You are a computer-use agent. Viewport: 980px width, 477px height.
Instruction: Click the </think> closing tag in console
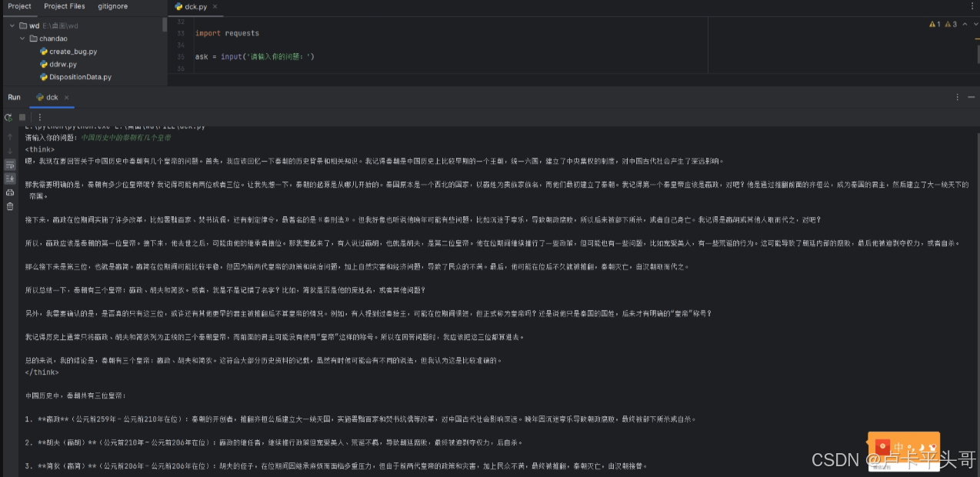(42, 372)
